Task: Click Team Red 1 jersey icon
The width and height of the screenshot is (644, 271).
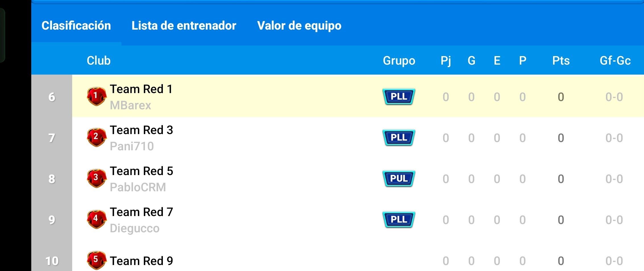Action: (96, 96)
